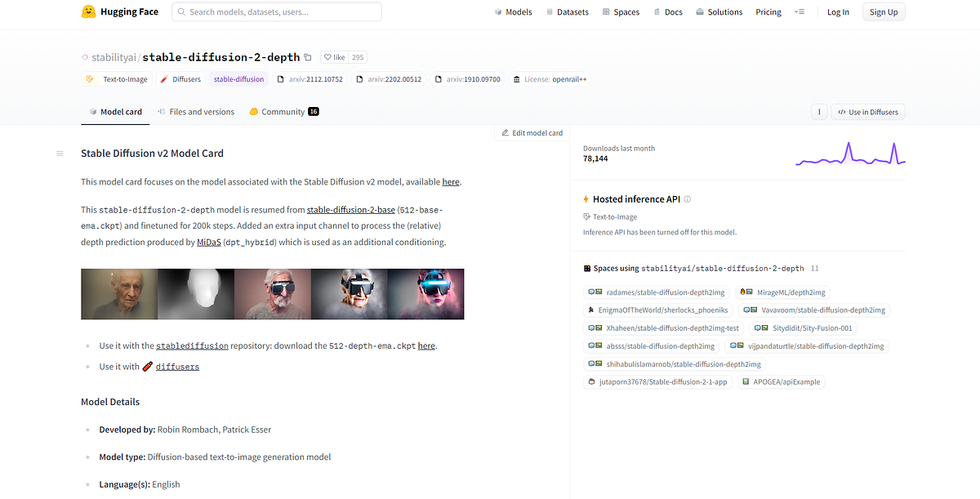Click the Log In link
This screenshot has height=499, width=980.
pos(838,12)
